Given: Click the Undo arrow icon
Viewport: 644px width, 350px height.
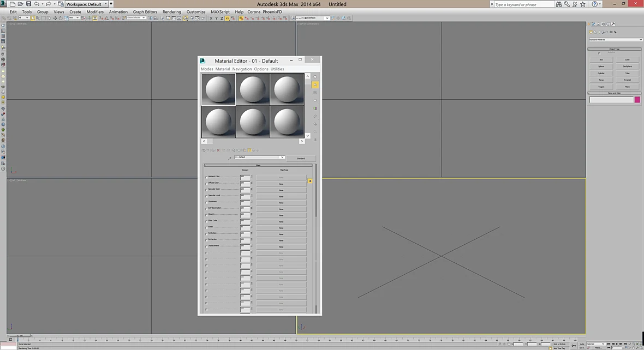Looking at the screenshot, I should (x=37, y=4).
